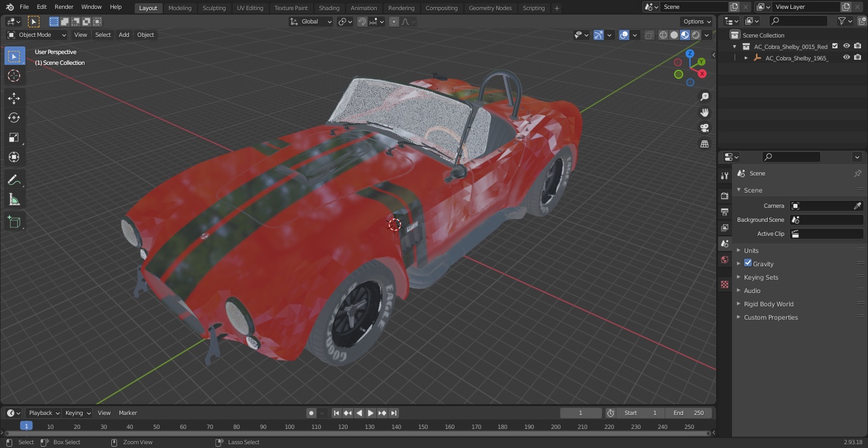
Task: Select the Cursor tool in the toolbar
Action: coord(14,76)
